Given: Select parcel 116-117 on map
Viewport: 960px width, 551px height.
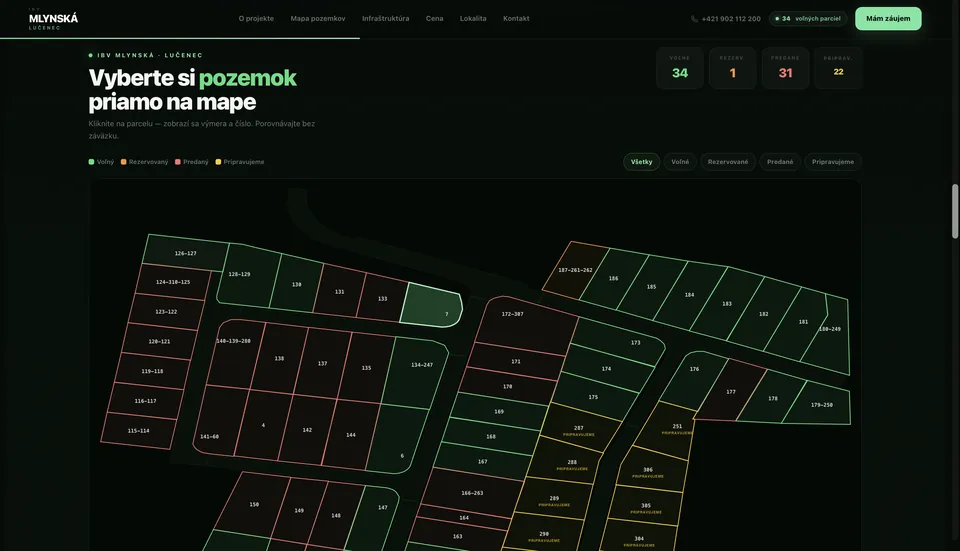Looking at the screenshot, I should point(145,400).
